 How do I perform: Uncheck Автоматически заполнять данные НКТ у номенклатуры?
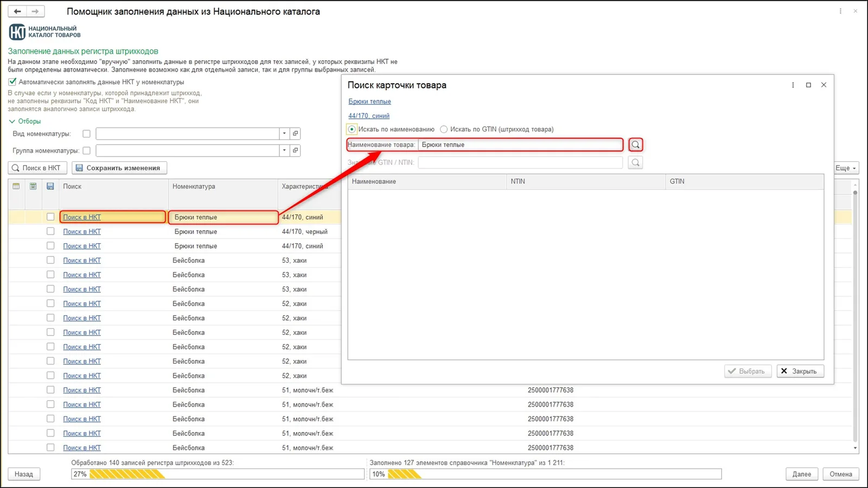12,82
